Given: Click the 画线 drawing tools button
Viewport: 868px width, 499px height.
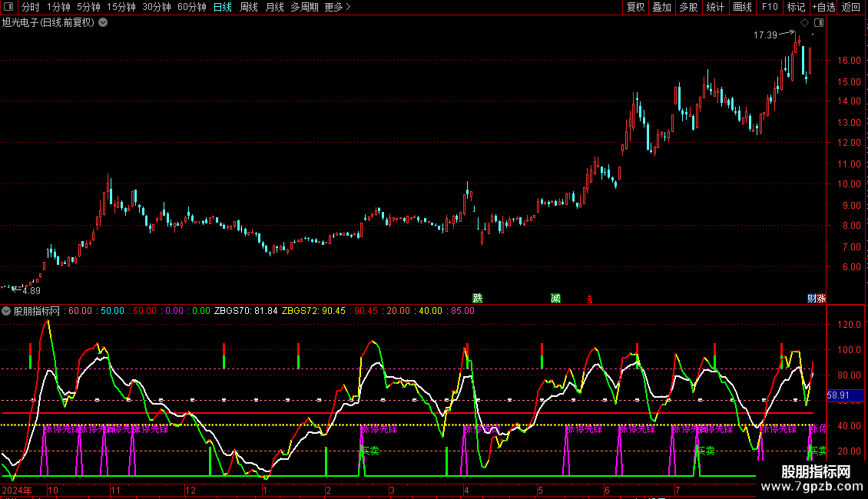Looking at the screenshot, I should click(x=742, y=8).
